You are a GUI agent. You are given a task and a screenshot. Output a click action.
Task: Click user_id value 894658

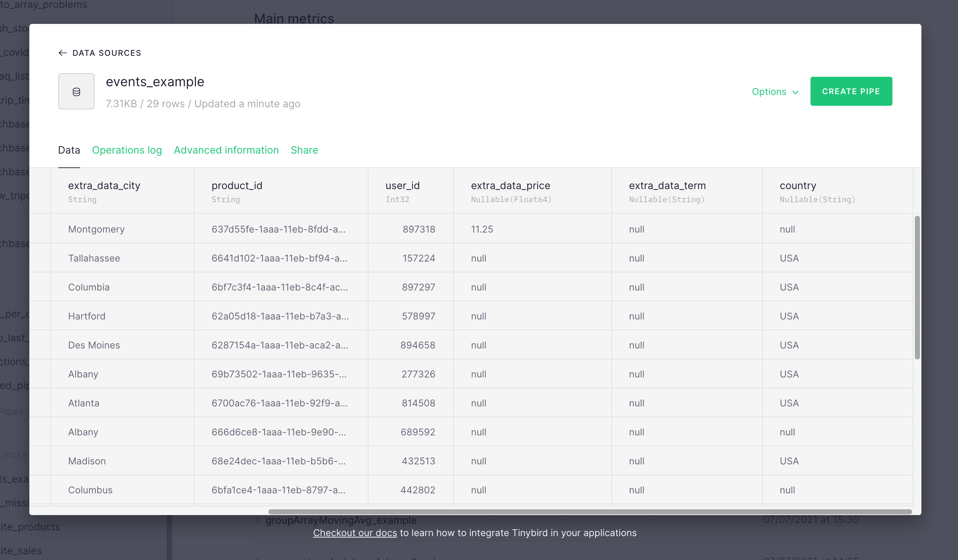[x=418, y=345]
